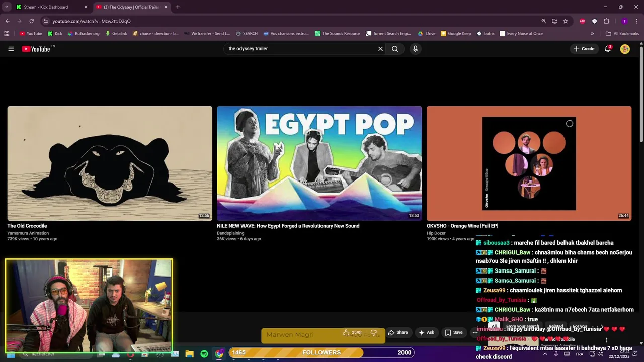Viewport: 644px width, 362px height.
Task: Open the red ABP extension icon
Action: [582, 21]
